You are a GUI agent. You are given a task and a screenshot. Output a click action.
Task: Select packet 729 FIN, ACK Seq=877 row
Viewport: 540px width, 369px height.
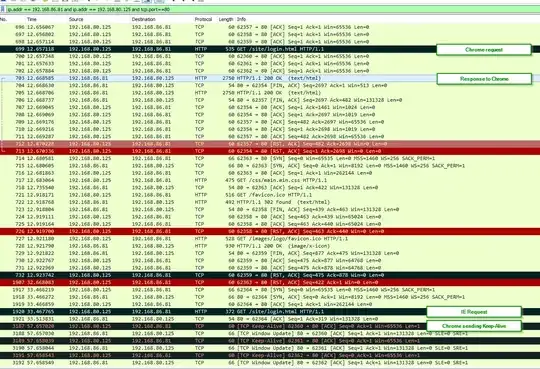(x=270, y=253)
